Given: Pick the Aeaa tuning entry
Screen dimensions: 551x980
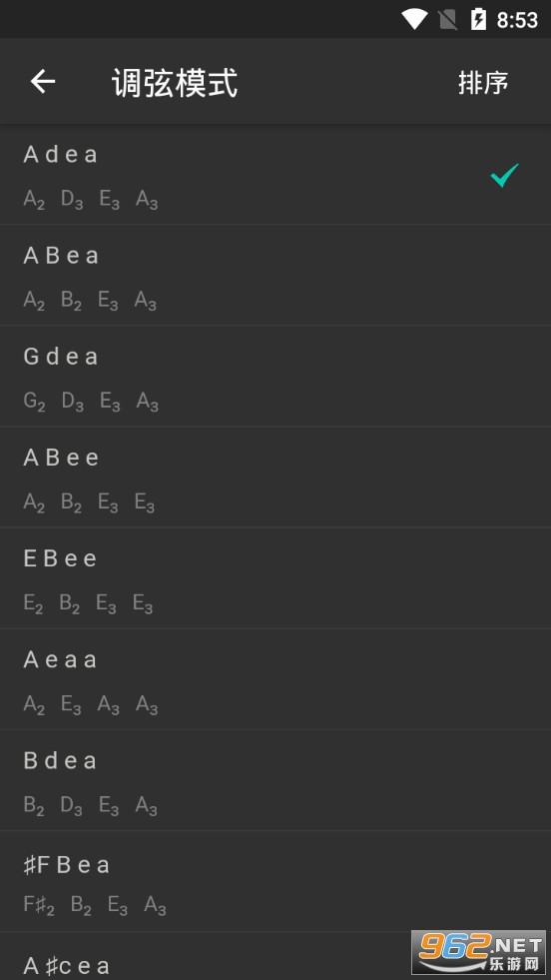Looking at the screenshot, I should [x=275, y=679].
